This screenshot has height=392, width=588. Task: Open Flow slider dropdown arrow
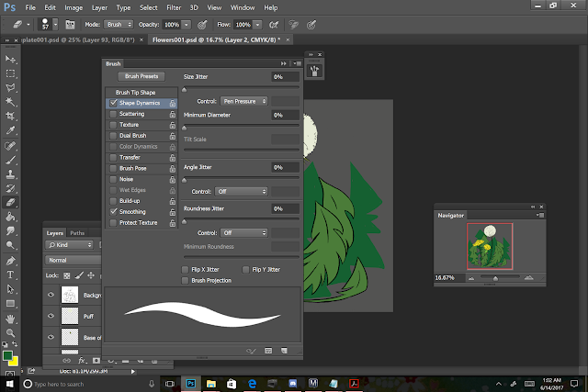[257, 25]
